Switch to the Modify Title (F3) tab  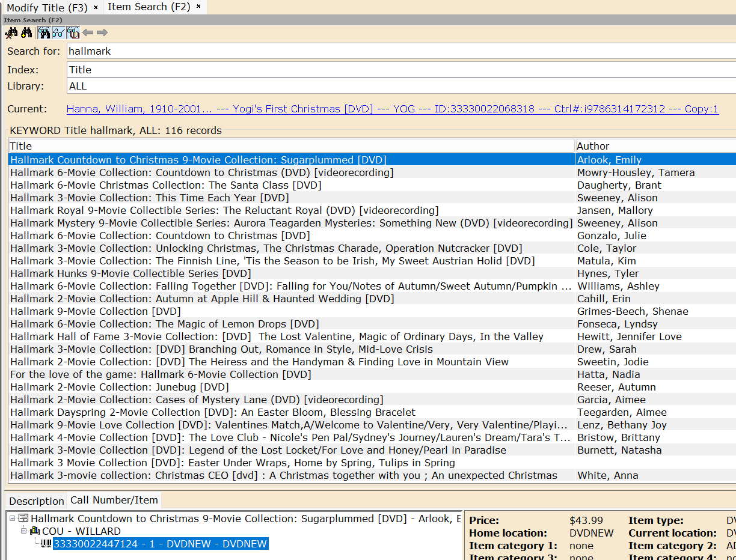coord(47,8)
